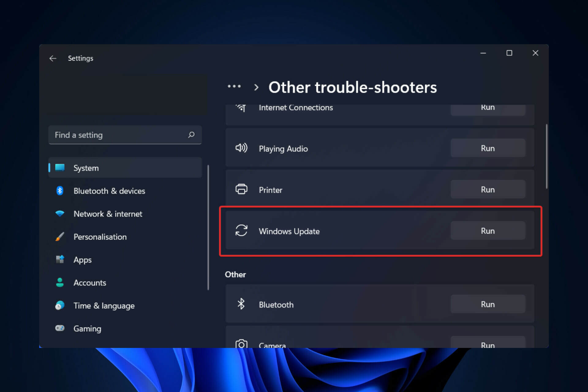Run the Playing Audio troubleshooter
The image size is (588, 392).
488,148
